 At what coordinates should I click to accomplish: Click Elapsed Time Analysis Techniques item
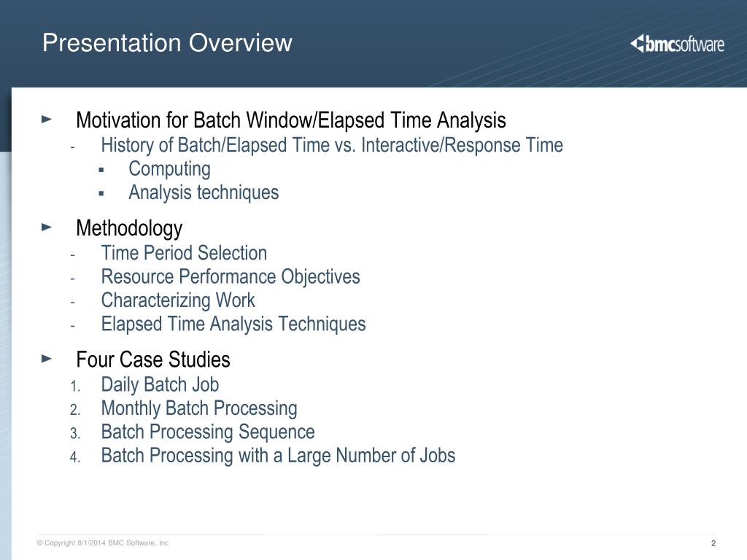coord(233,324)
